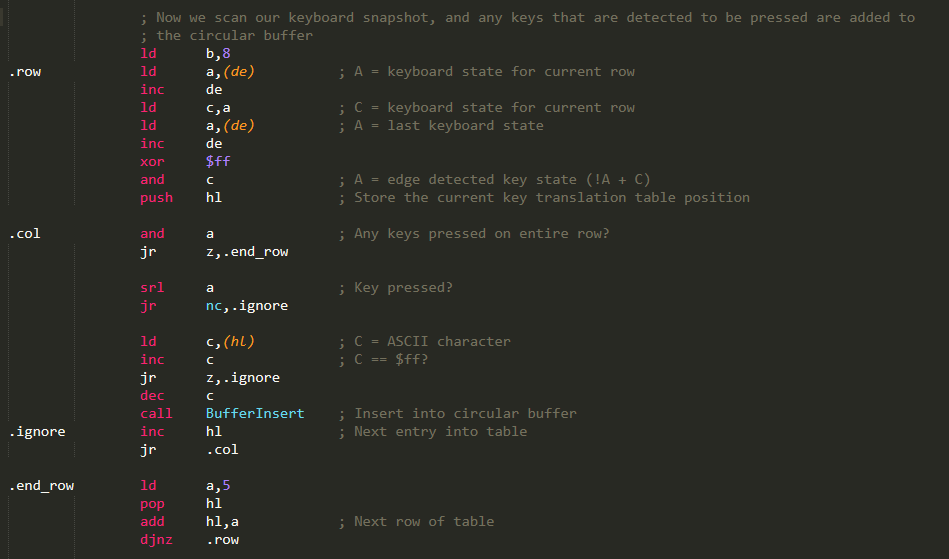Click the number 8 in ld b,8

[x=226, y=53]
